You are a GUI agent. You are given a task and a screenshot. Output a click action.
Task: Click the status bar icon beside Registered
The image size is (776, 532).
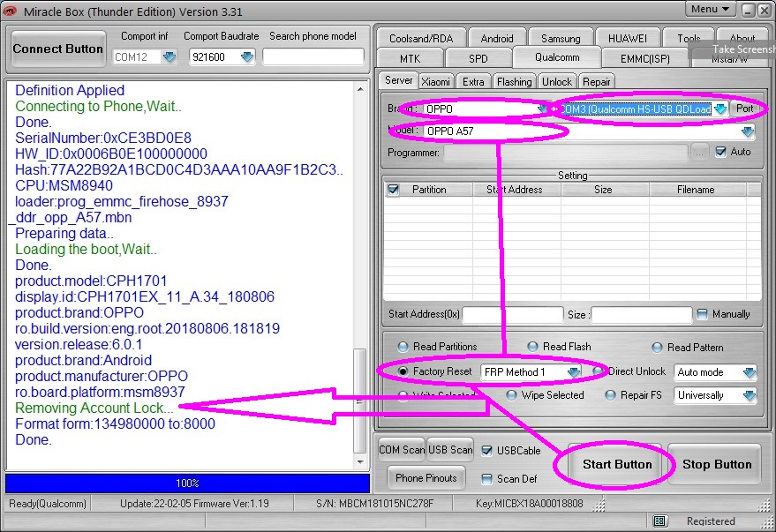click(659, 521)
